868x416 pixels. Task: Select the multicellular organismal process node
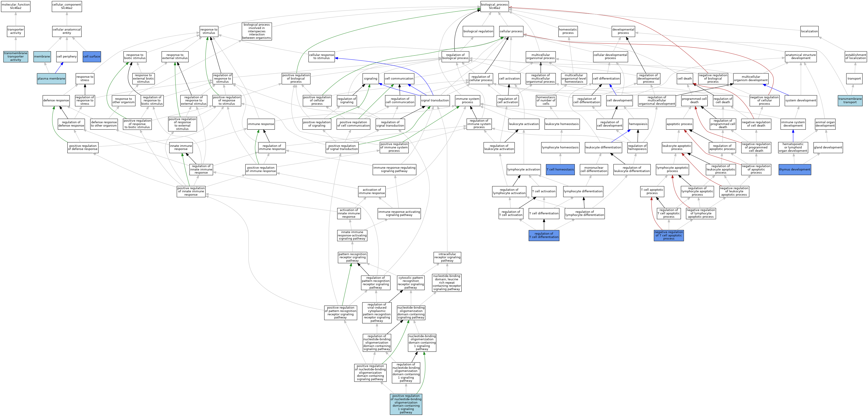point(540,57)
